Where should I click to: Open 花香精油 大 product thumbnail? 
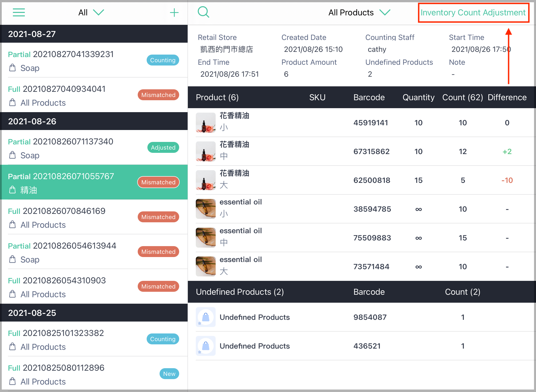point(206,180)
